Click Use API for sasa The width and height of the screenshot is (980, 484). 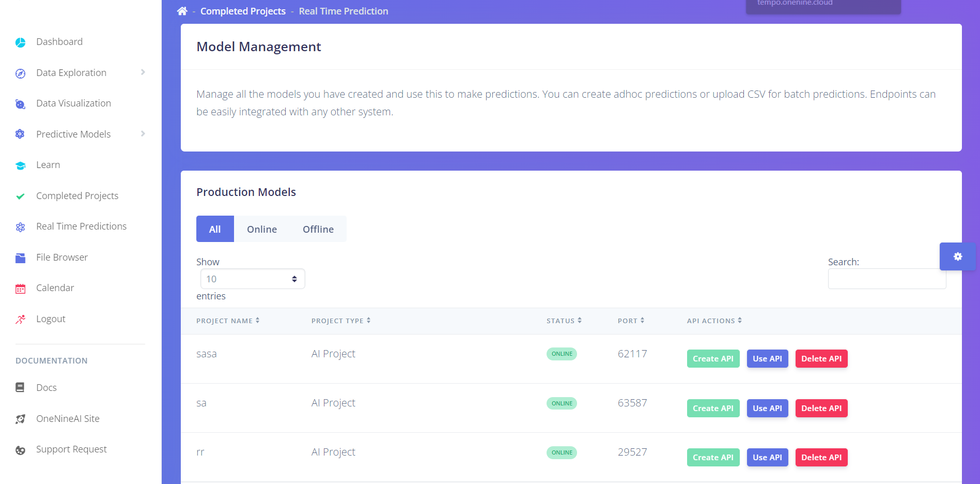tap(767, 359)
